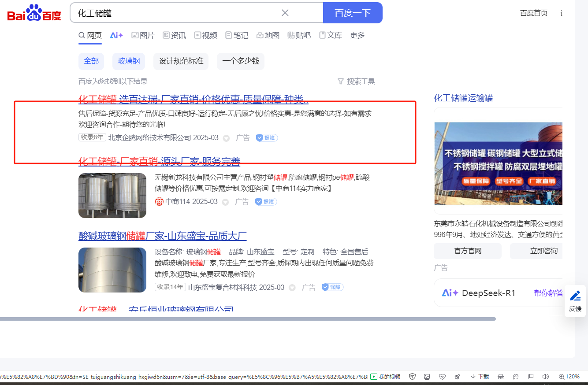This screenshot has height=385, width=588.
Task: Click the rocket speed-up icon in status bar
Action: click(458, 377)
